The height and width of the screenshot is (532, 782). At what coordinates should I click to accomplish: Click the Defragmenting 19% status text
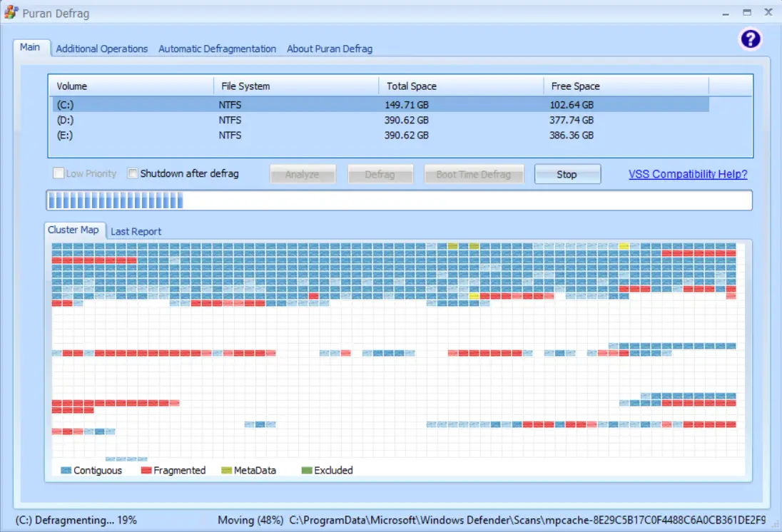pos(76,520)
